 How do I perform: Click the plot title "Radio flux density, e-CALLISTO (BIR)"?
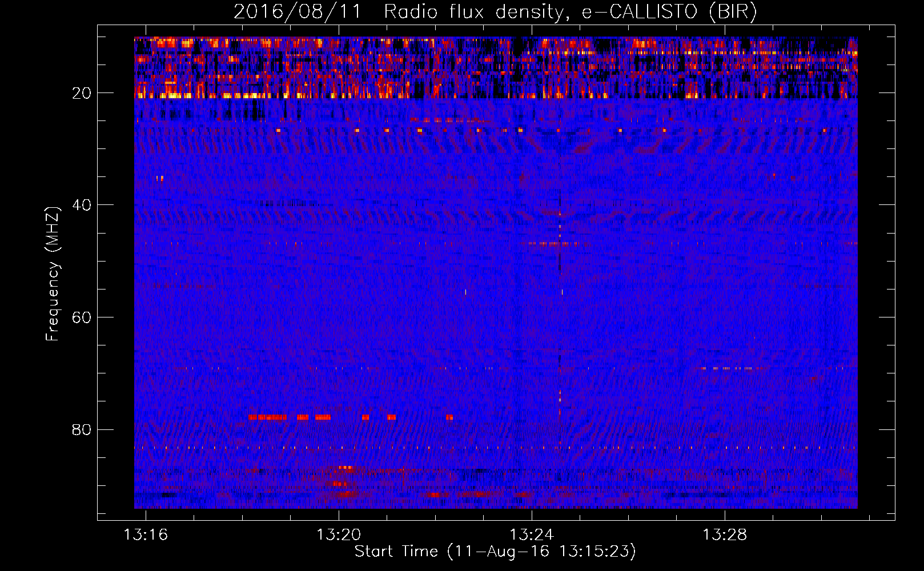[570, 12]
